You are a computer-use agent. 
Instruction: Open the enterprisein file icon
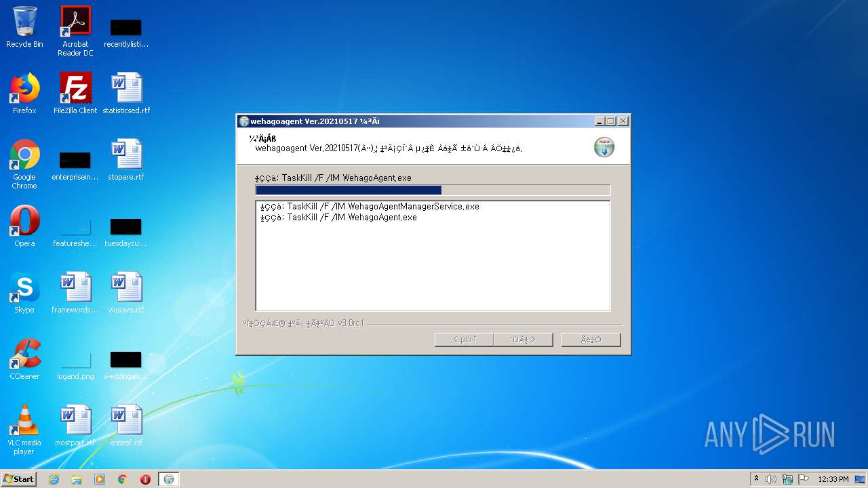tap(75, 165)
